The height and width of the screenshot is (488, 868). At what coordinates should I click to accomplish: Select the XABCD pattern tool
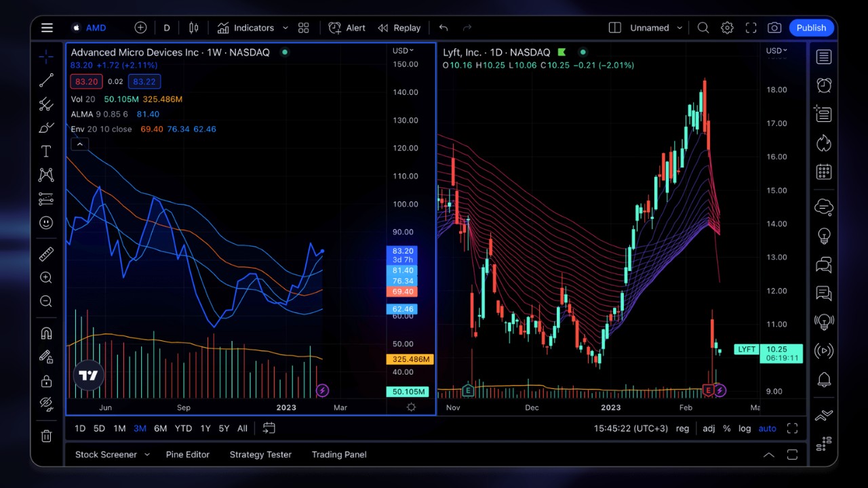46,175
